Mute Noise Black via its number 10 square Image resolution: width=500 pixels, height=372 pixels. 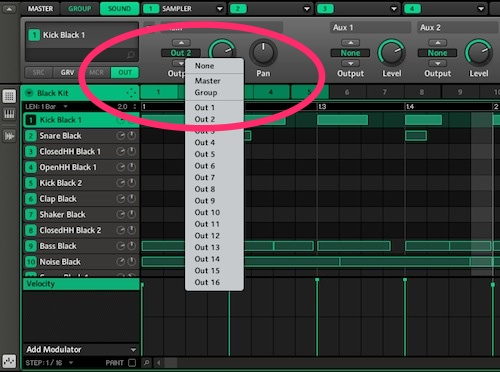(x=31, y=262)
